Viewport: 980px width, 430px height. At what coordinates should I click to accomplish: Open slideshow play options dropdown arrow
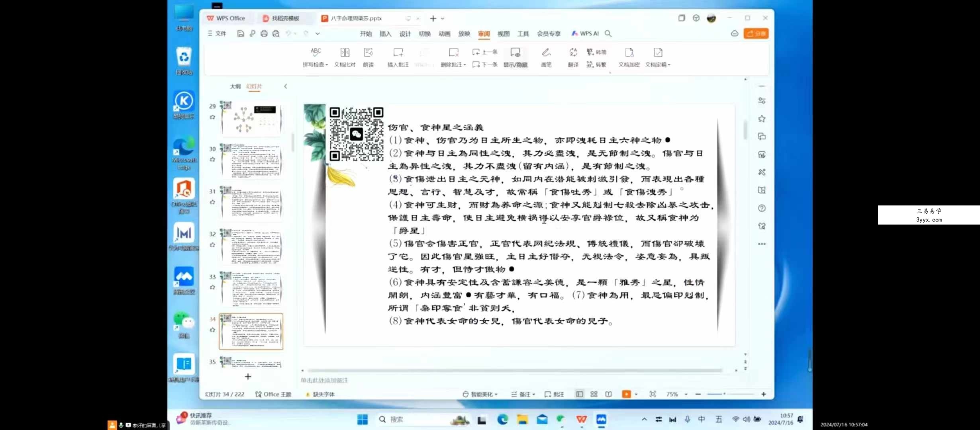636,394
